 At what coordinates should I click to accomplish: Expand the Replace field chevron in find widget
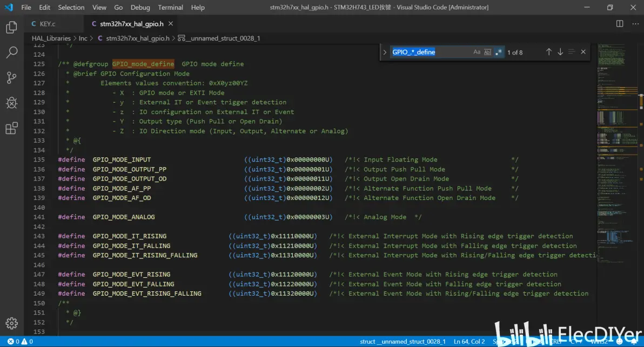click(385, 52)
